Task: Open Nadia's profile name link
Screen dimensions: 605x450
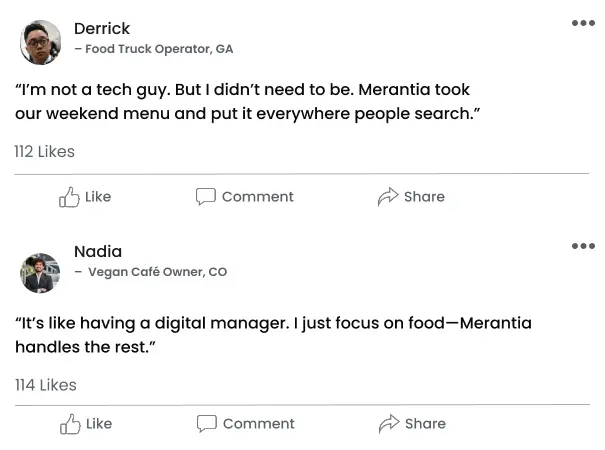Action: click(98, 251)
